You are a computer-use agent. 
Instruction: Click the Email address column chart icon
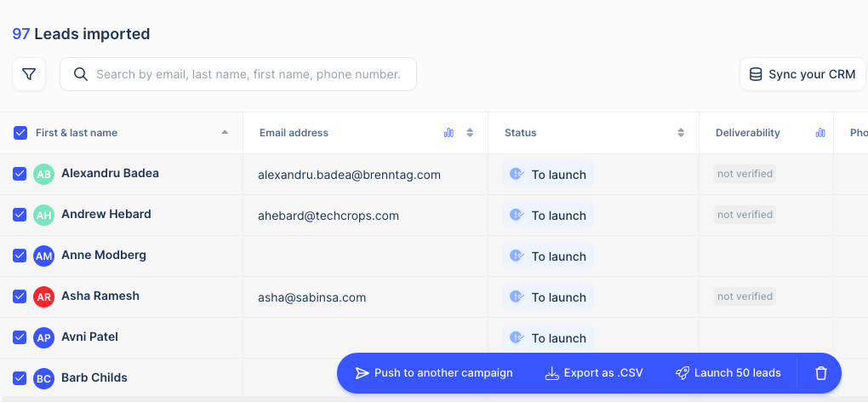448,133
